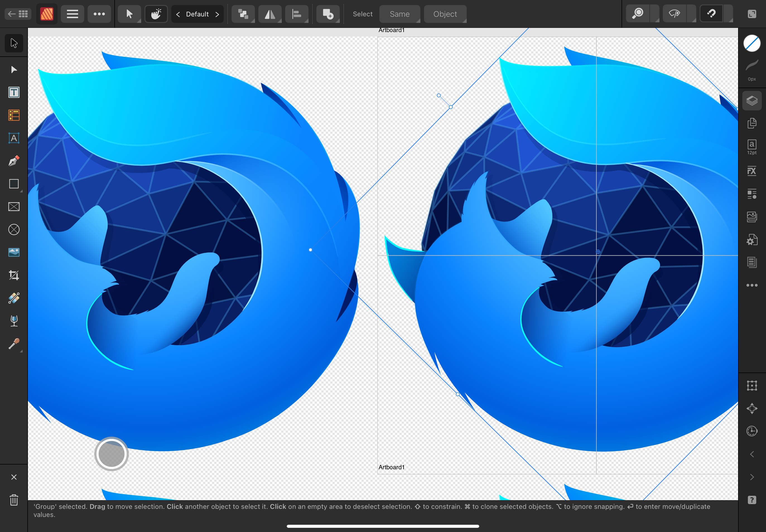The image size is (766, 532).
Task: Select the Transparency wine glass tool
Action: (x=14, y=321)
